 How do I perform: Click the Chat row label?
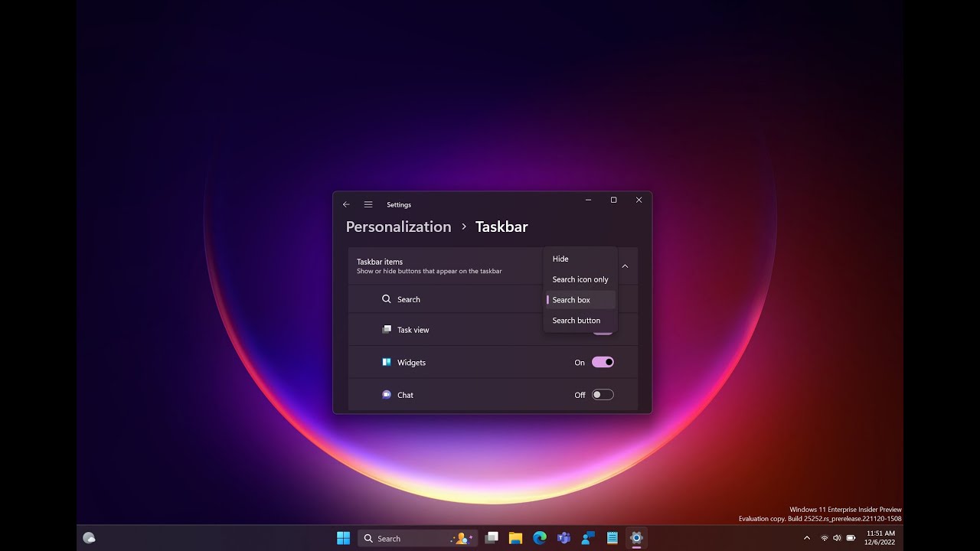point(405,395)
